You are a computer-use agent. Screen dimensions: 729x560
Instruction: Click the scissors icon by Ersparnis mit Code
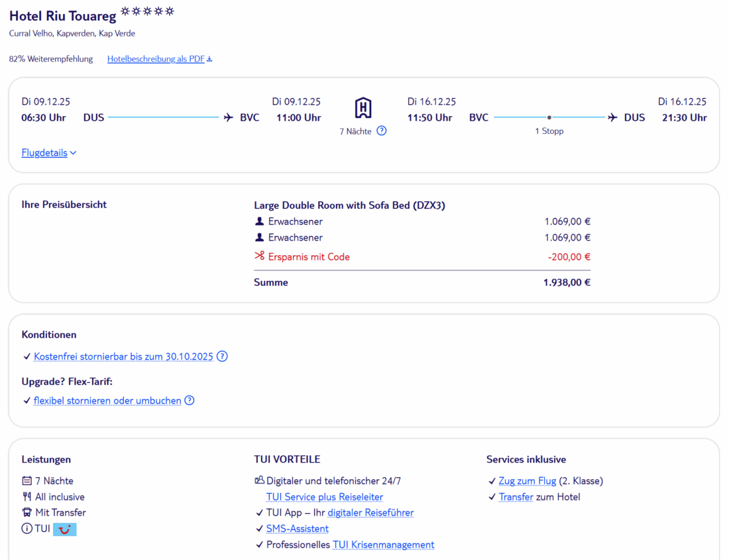click(x=259, y=256)
